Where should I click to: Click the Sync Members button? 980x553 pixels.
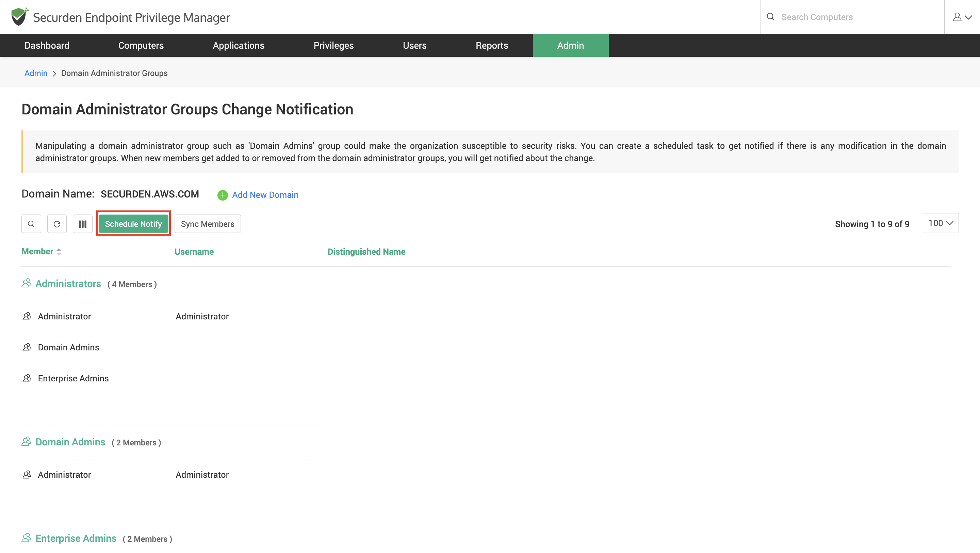pyautogui.click(x=208, y=224)
